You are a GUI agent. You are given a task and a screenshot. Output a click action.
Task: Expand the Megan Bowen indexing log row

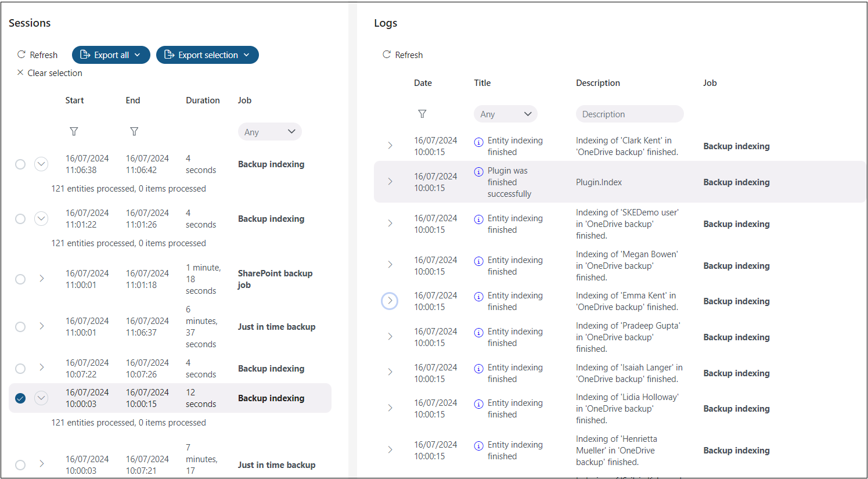pyautogui.click(x=390, y=265)
